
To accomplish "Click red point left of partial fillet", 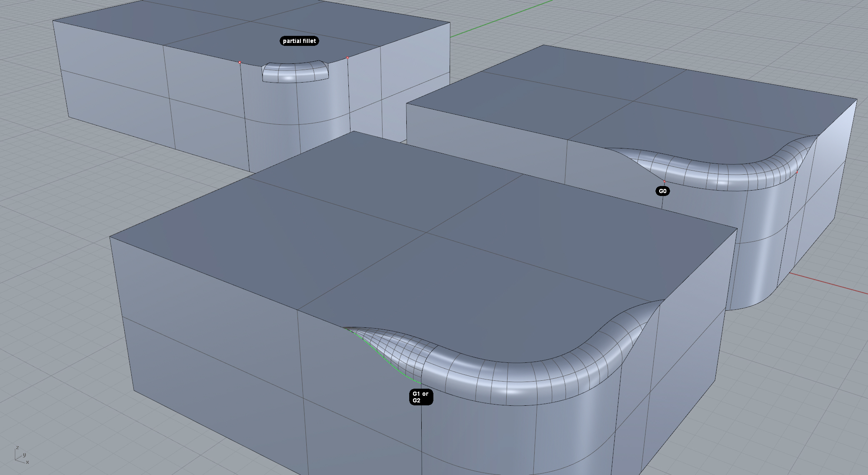I will click(x=240, y=63).
